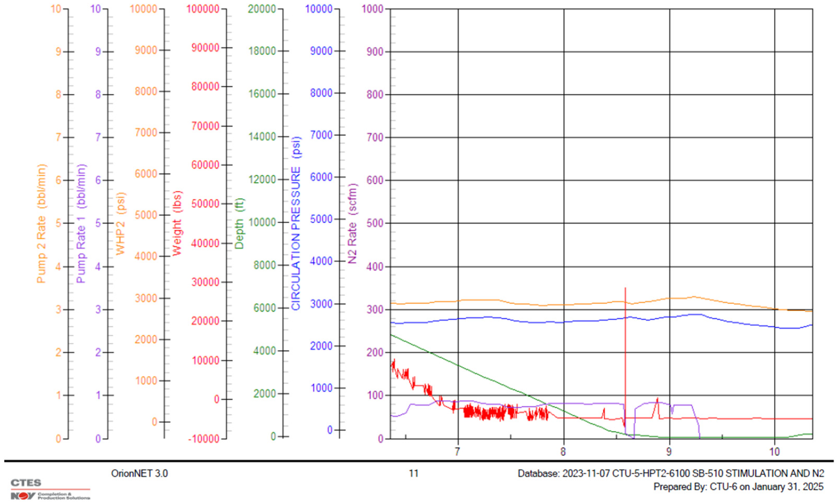The height and width of the screenshot is (504, 837).
Task: Click time marker 7 on x-axis
Action: click(x=457, y=452)
